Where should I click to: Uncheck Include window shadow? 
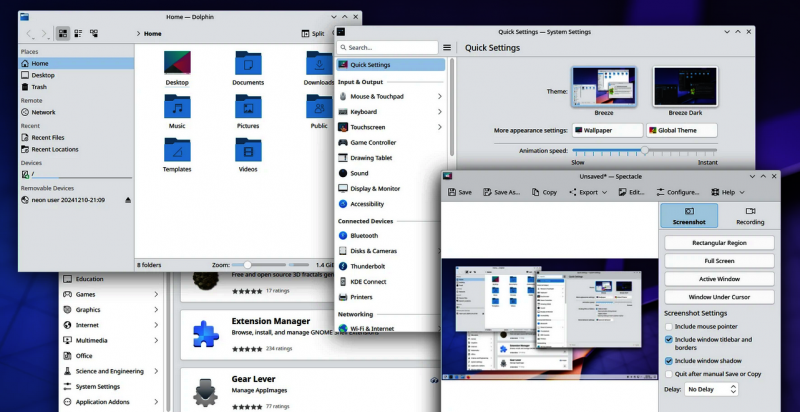pyautogui.click(x=668, y=360)
